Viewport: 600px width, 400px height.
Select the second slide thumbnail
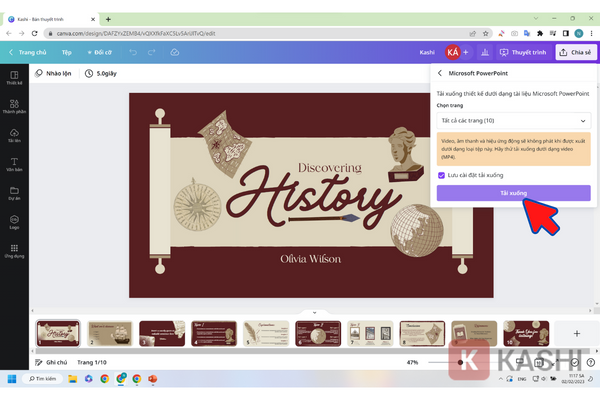[x=109, y=333]
